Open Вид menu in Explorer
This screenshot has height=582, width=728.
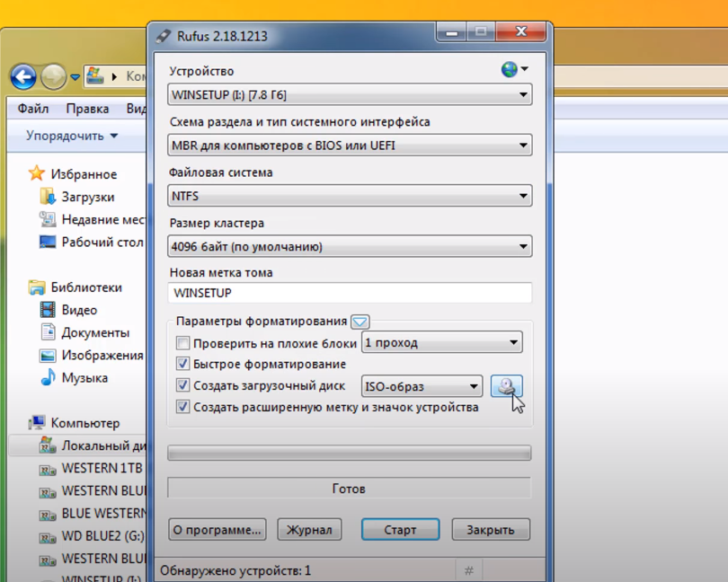point(137,108)
